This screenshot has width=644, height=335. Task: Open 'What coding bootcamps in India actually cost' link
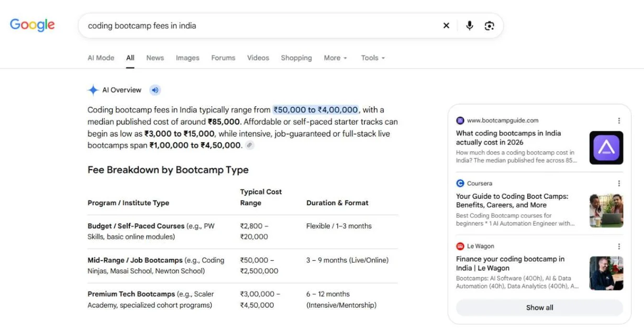(x=508, y=138)
